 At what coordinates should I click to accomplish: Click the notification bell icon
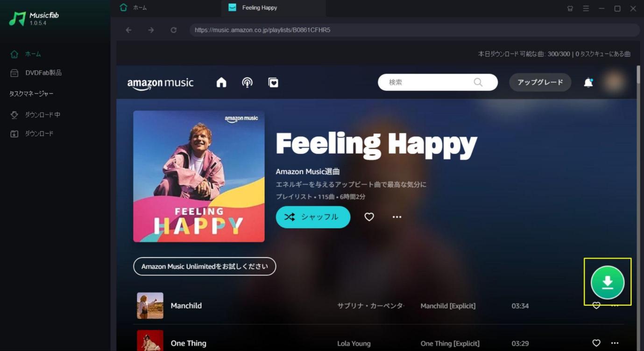(588, 83)
